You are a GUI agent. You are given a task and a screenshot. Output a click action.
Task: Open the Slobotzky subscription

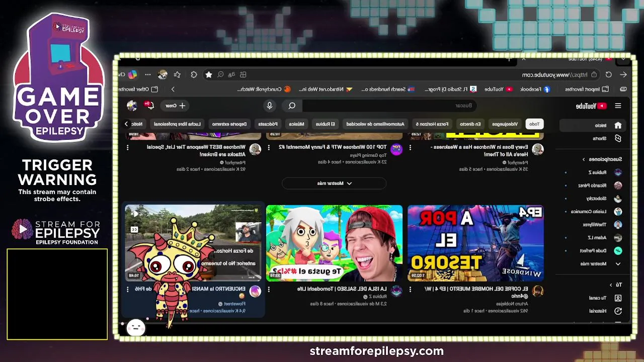click(x=594, y=198)
